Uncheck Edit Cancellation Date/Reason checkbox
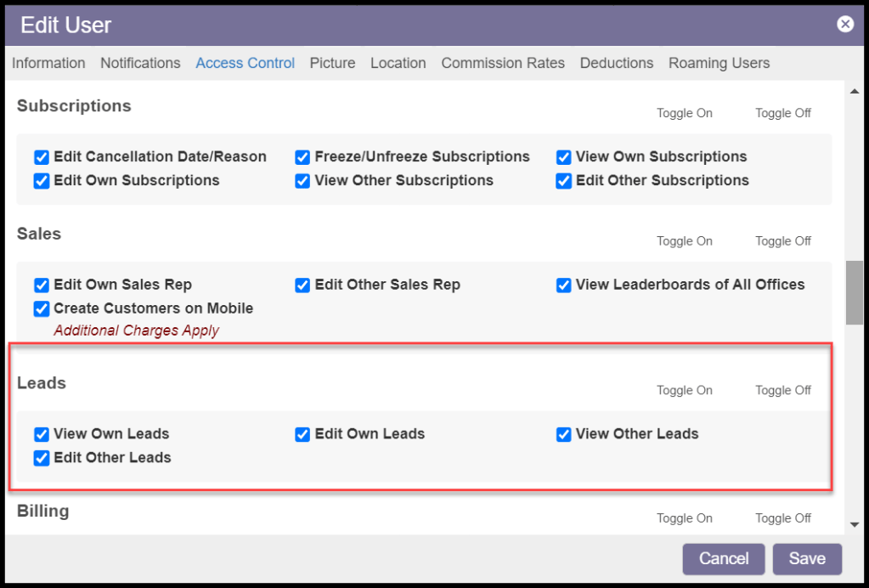Screen dimensions: 869x588 coord(42,157)
